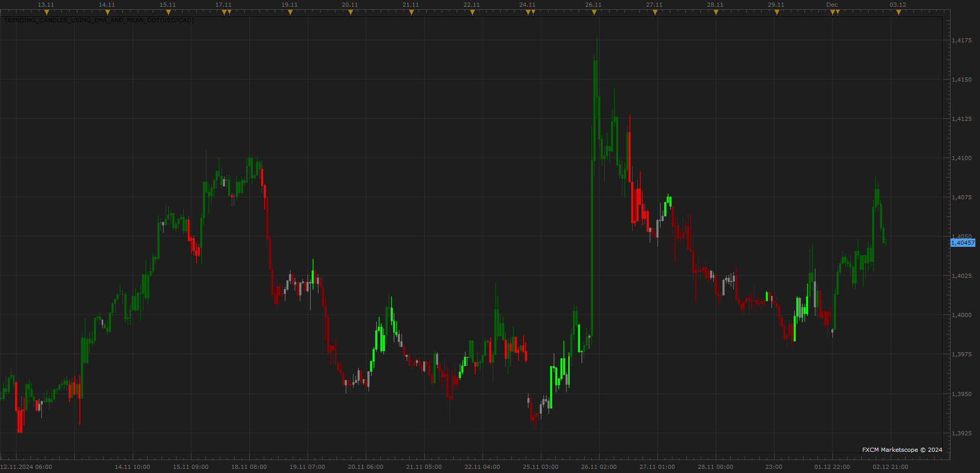Click the 1,40457 current price tag
This screenshot has height=473, width=980.
(963, 243)
